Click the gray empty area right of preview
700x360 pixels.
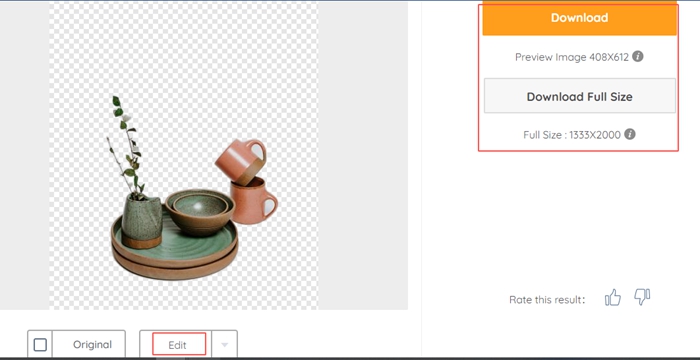[363, 155]
